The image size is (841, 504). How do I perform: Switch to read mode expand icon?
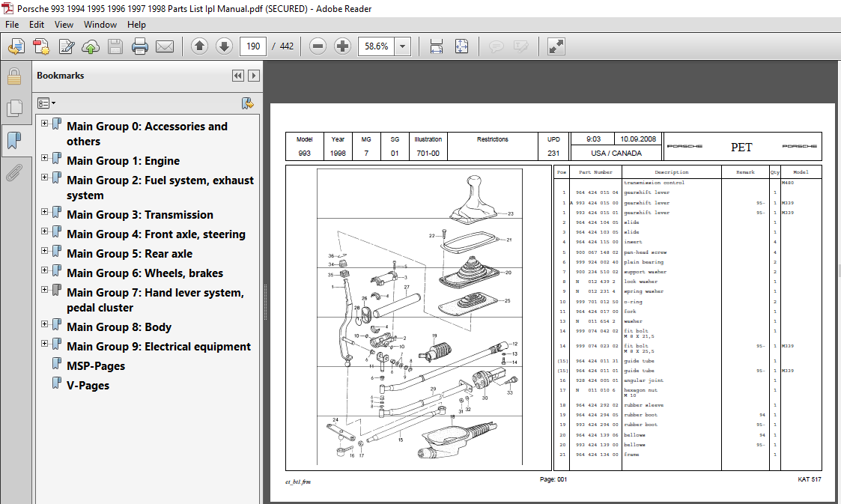[x=556, y=46]
